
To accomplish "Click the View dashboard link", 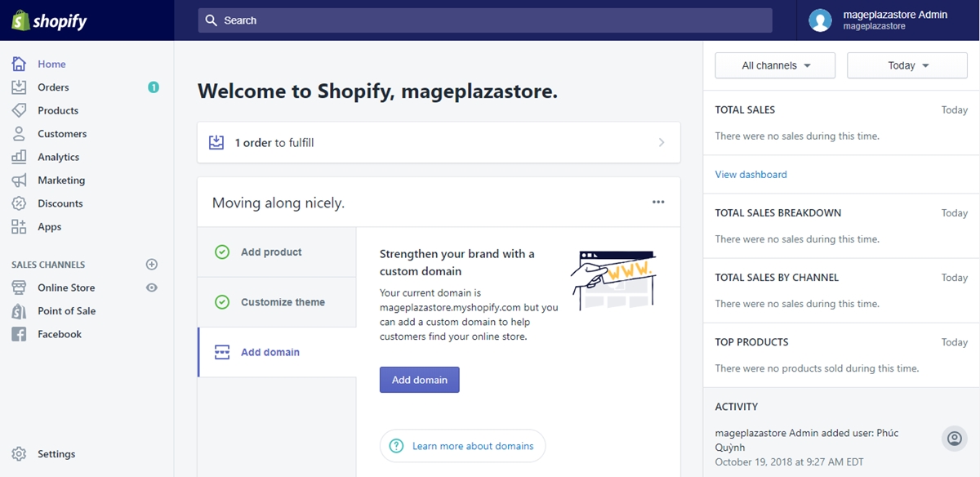I will click(751, 175).
